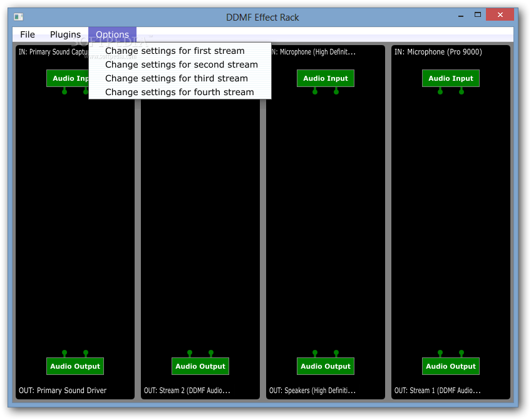Minimize the DDMF Effect Rack window
The height and width of the screenshot is (420, 531).
(x=461, y=15)
